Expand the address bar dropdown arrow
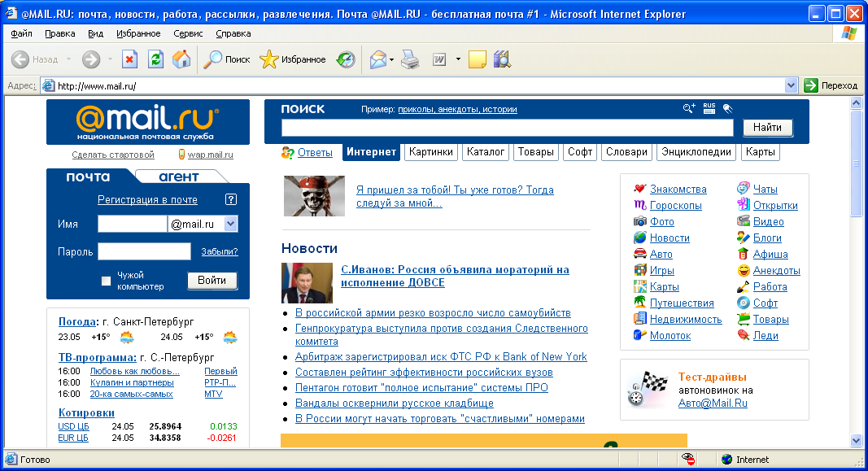The height and width of the screenshot is (471, 868). (791, 85)
